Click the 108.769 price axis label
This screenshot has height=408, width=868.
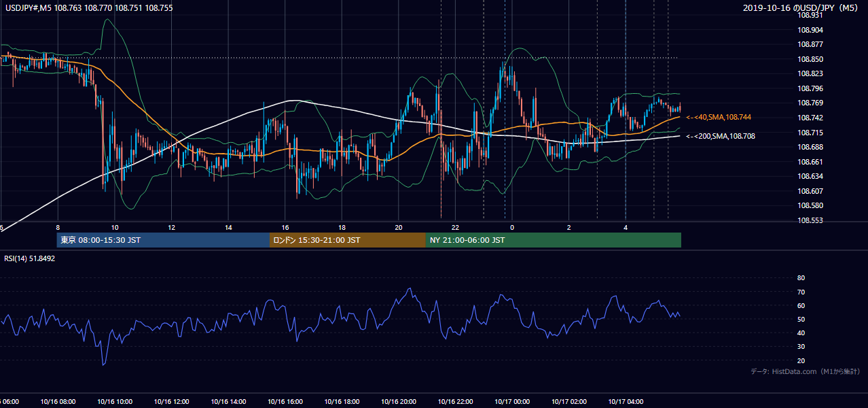point(811,103)
